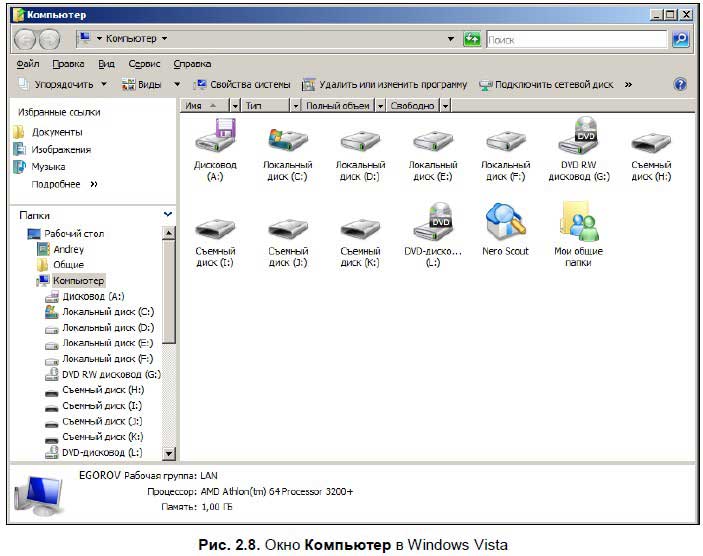The height and width of the screenshot is (556, 703).
Task: Click the 'Виды' views toolbar button
Action: (x=142, y=84)
